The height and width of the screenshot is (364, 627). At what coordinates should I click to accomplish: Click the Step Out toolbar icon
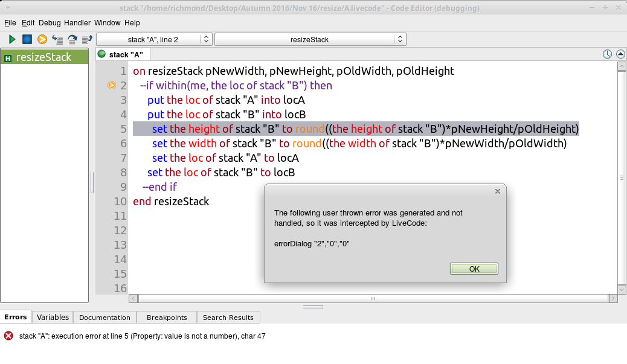(87, 39)
